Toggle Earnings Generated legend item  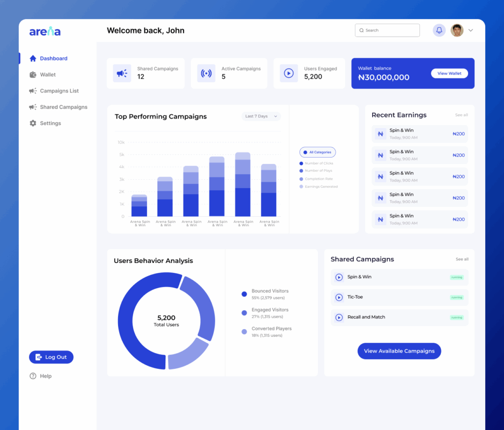(321, 187)
